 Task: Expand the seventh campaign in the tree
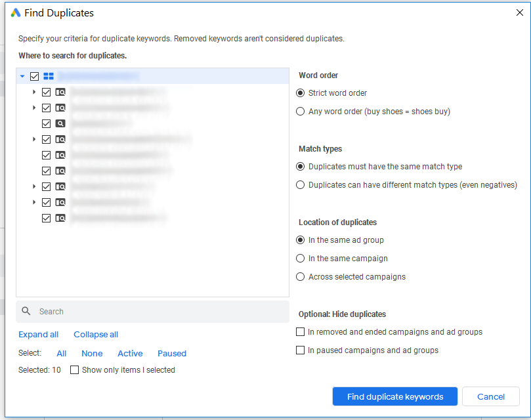pos(34,186)
